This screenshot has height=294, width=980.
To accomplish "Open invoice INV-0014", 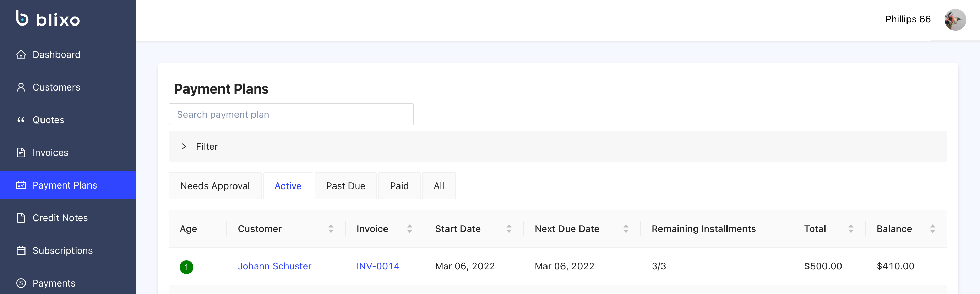I will 378,266.
